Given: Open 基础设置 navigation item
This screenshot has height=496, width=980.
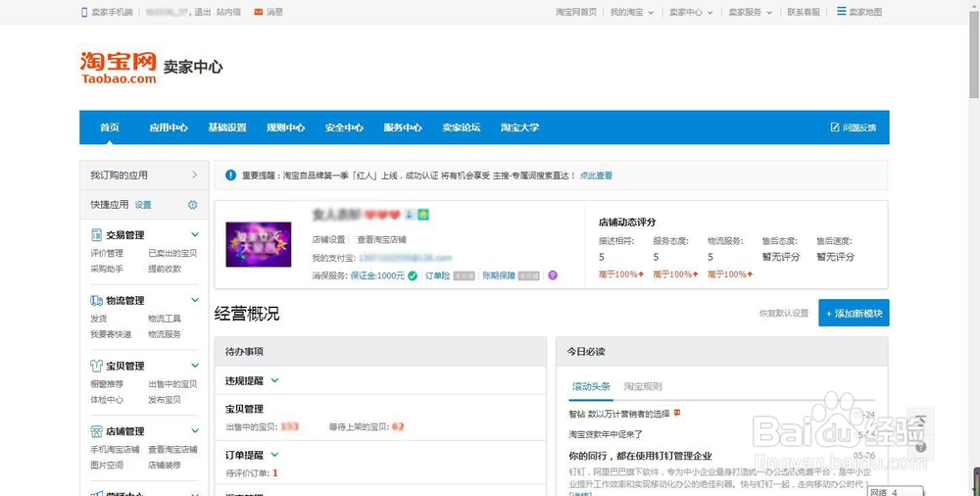Looking at the screenshot, I should [227, 127].
